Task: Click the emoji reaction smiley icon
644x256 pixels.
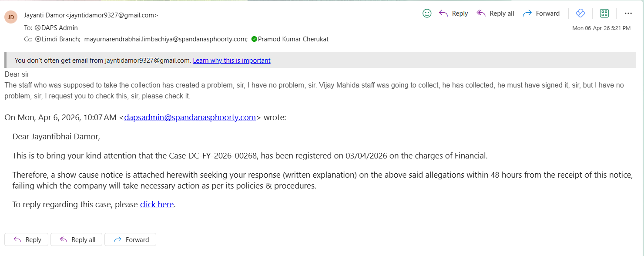Action: pyautogui.click(x=427, y=13)
